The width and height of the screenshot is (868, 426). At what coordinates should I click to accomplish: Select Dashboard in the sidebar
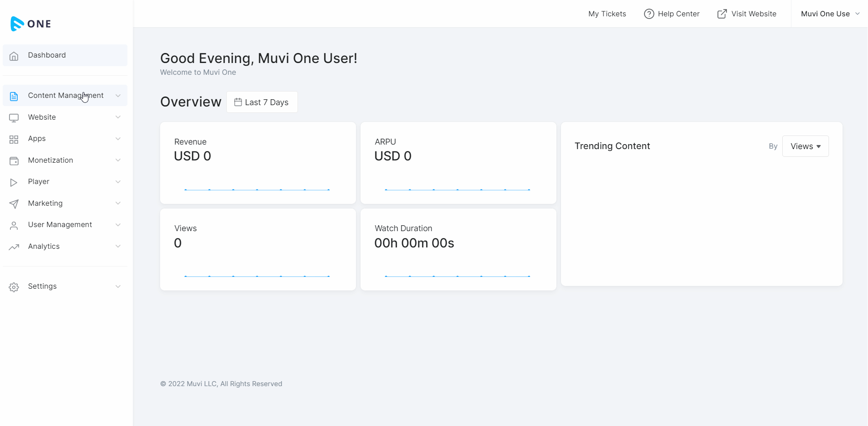pyautogui.click(x=47, y=55)
